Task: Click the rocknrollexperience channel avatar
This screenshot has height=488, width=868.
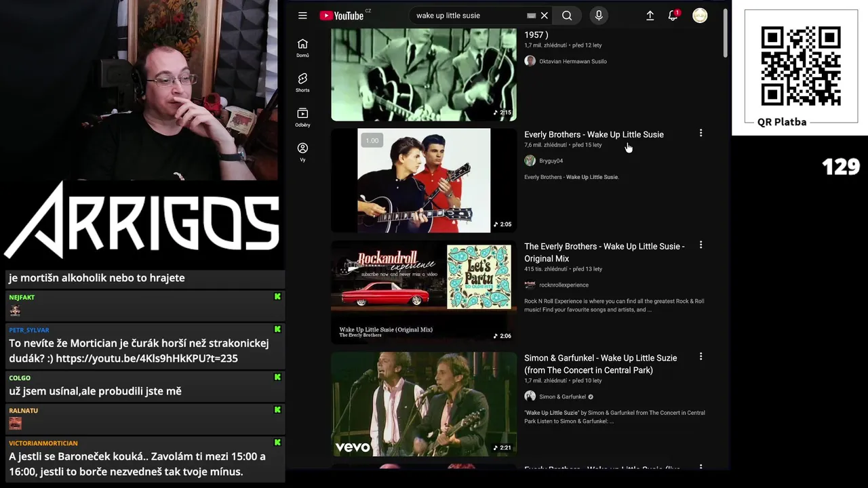Action: 530,285
